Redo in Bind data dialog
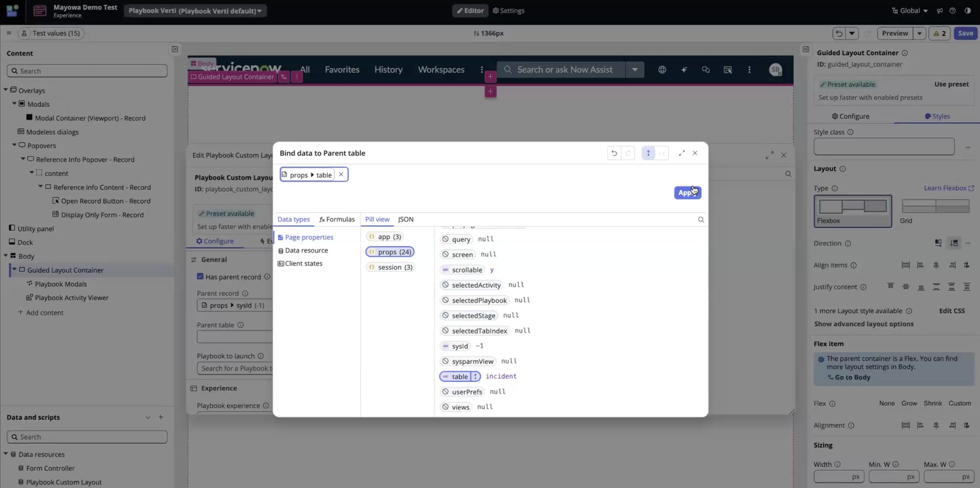 pyautogui.click(x=628, y=153)
